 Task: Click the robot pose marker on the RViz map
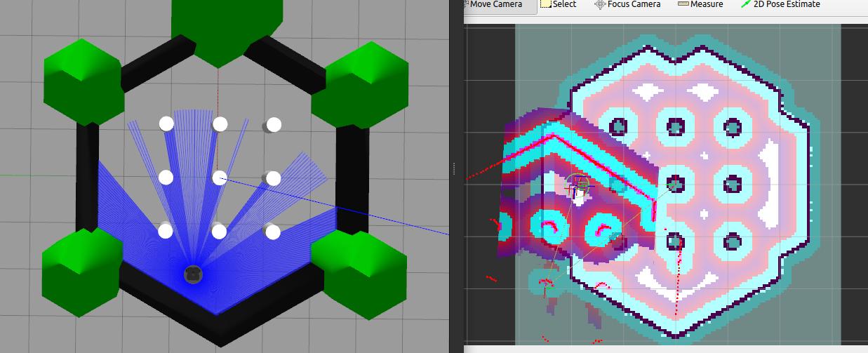coord(578,185)
